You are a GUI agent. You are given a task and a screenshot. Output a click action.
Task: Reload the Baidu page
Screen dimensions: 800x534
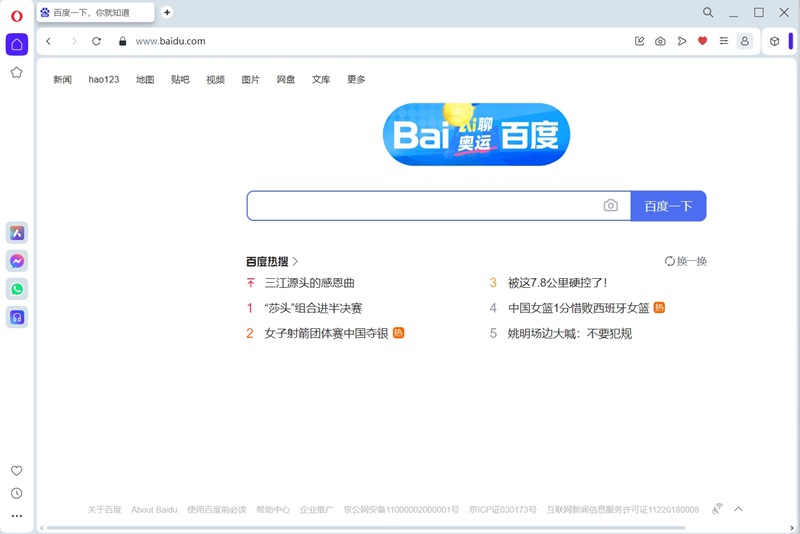pos(97,41)
